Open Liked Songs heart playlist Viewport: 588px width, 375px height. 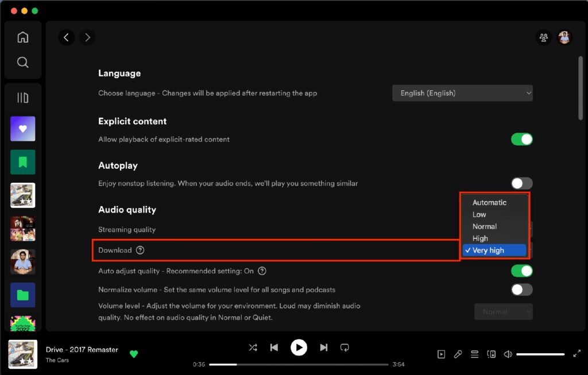tap(23, 129)
